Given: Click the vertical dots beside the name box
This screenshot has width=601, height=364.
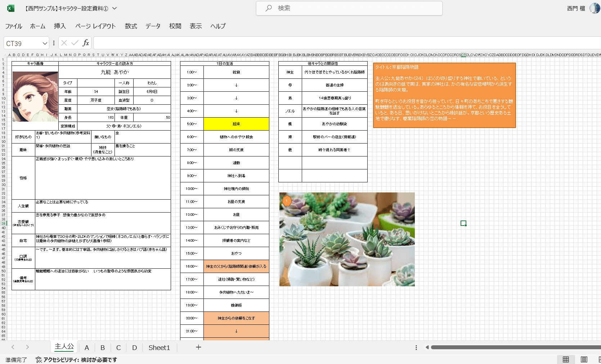Looking at the screenshot, I should point(54,43).
